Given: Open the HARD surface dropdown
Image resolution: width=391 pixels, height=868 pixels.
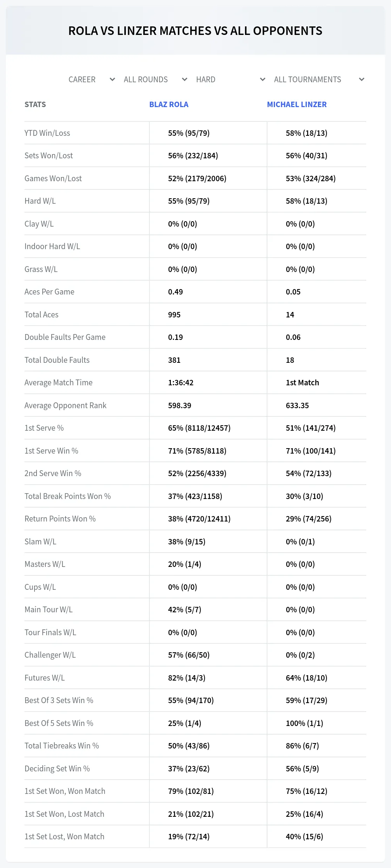Looking at the screenshot, I should pyautogui.click(x=230, y=80).
